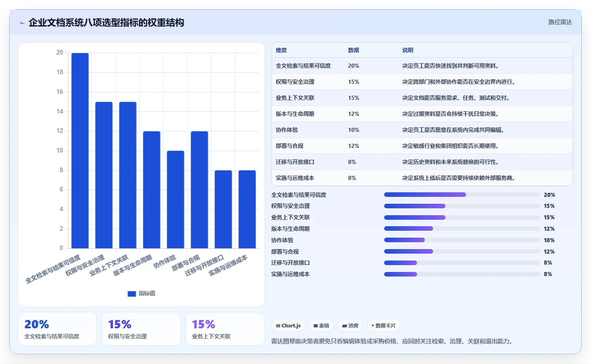Click the 业务上下文关联 bar in the chart
Viewport: 591px width, 364px height.
[x=128, y=175]
